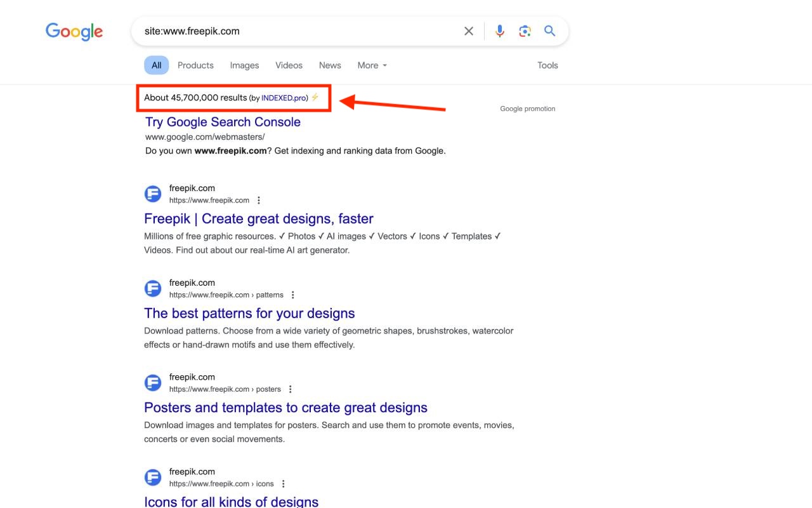Open three-dot menu for www.freepik.com homepage result

tap(258, 201)
